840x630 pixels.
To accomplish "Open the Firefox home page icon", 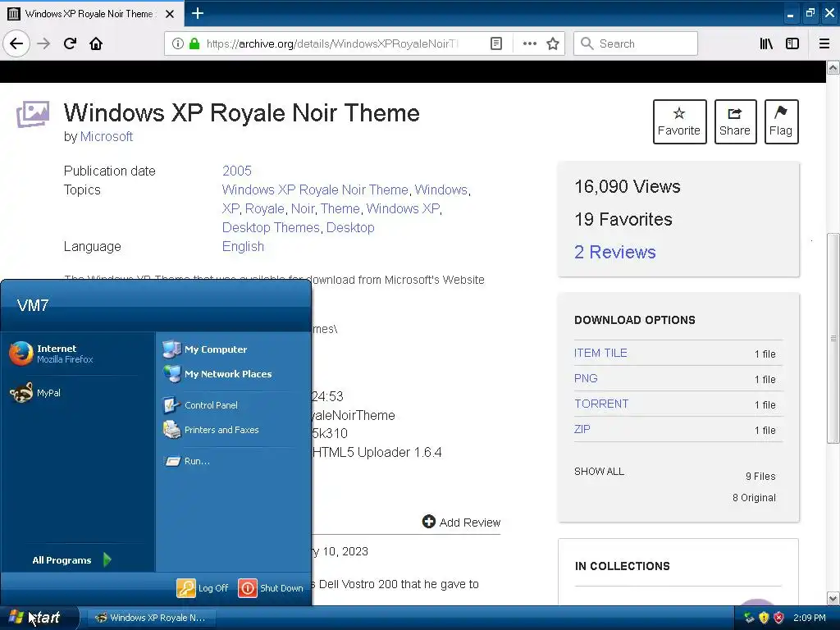I will click(96, 43).
